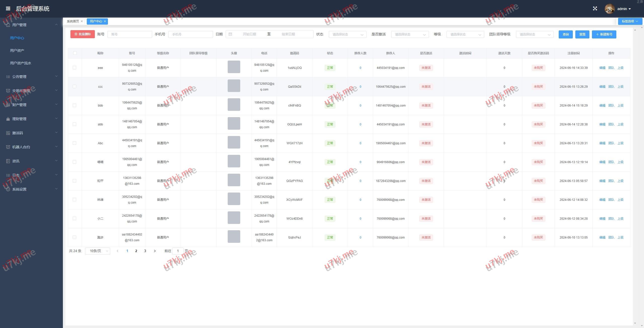Click the 手机号 search input field
The image size is (644, 328).
click(190, 34)
